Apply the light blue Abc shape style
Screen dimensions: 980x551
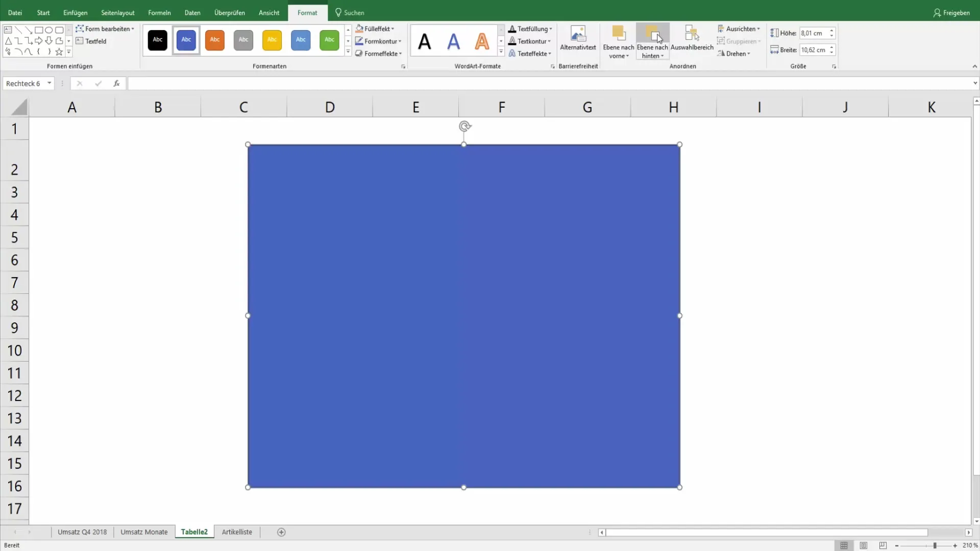click(301, 40)
